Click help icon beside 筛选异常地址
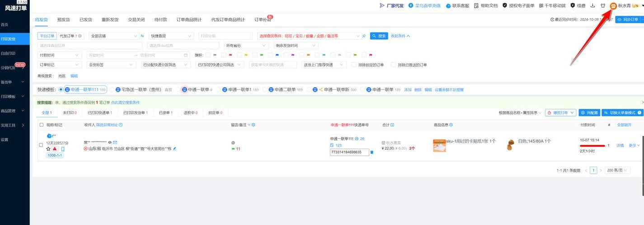The width and height of the screenshot is (644, 225). pos(121,125)
